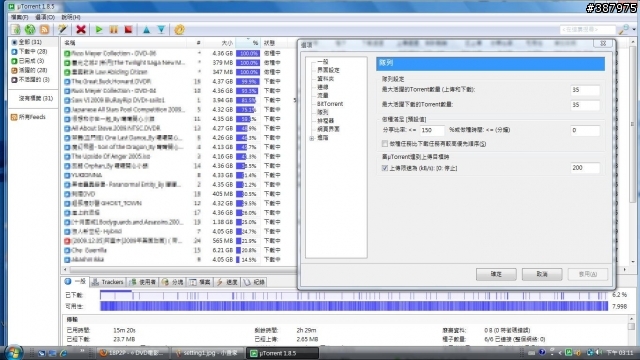The height and width of the screenshot is (360, 640).
Task: Click the Move Up Queue arrow icon
Action: 146,29
